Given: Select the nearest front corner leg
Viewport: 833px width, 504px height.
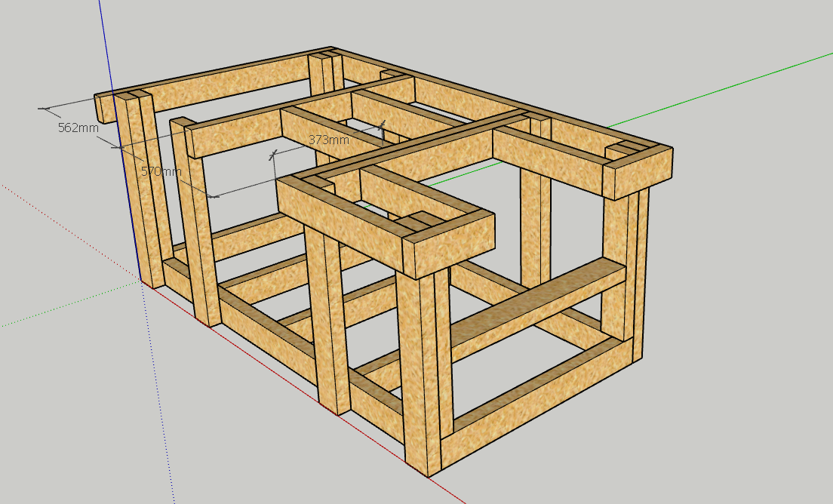Looking at the screenshot, I should (x=421, y=370).
